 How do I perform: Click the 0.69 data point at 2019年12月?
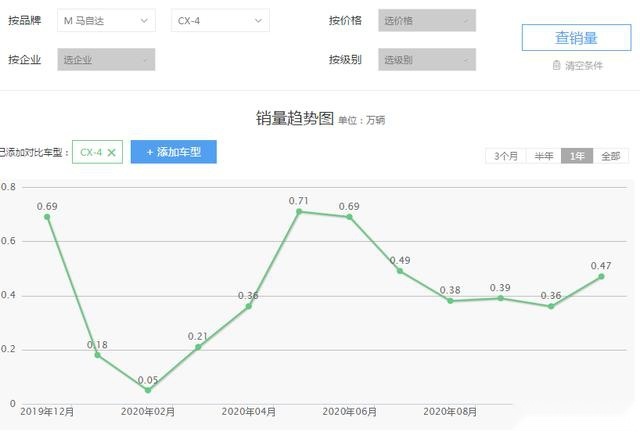pos(47,217)
